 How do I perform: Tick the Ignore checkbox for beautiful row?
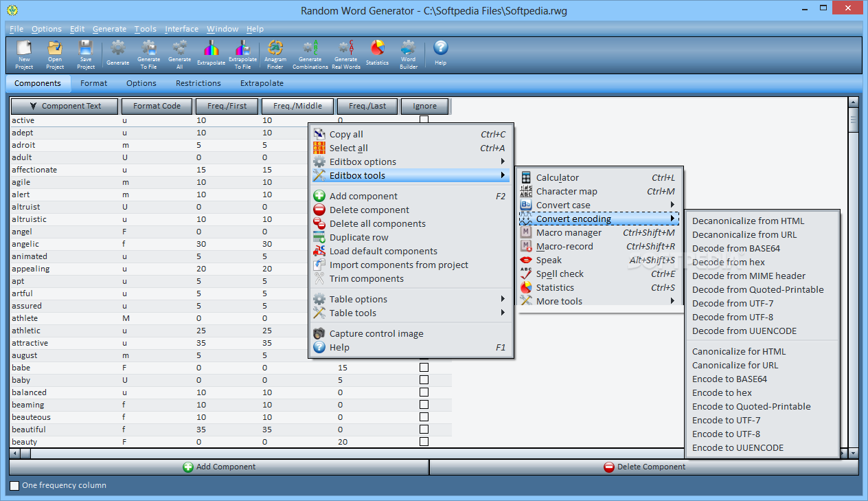point(424,430)
